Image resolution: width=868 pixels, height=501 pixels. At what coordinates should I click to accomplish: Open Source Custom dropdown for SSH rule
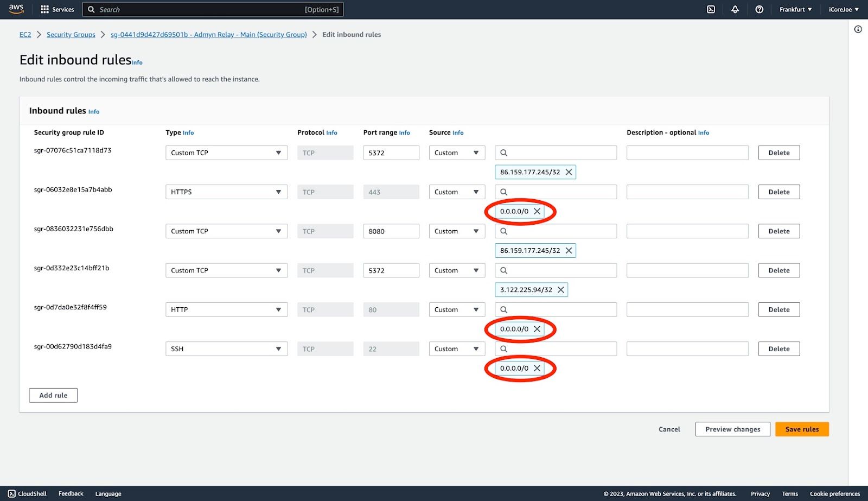[x=457, y=348]
